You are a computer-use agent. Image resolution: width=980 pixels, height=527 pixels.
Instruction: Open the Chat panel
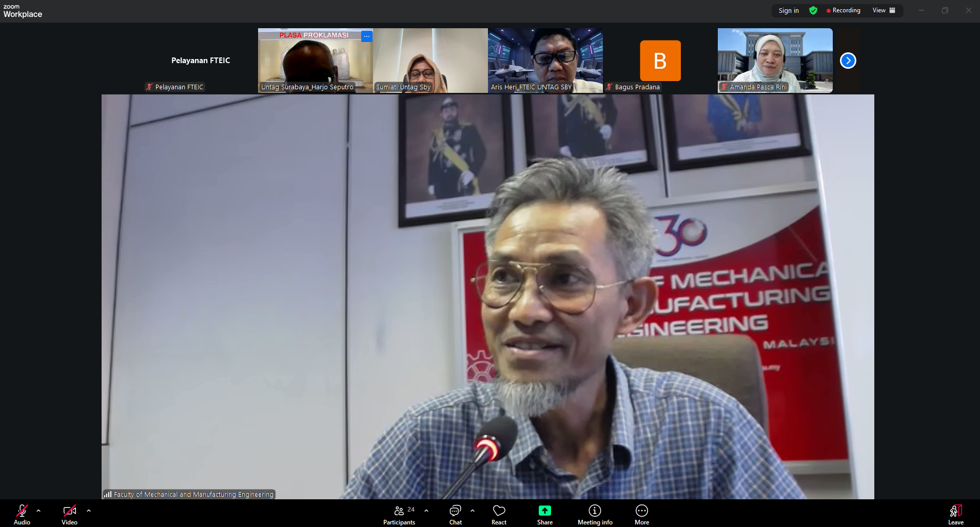[x=455, y=514]
